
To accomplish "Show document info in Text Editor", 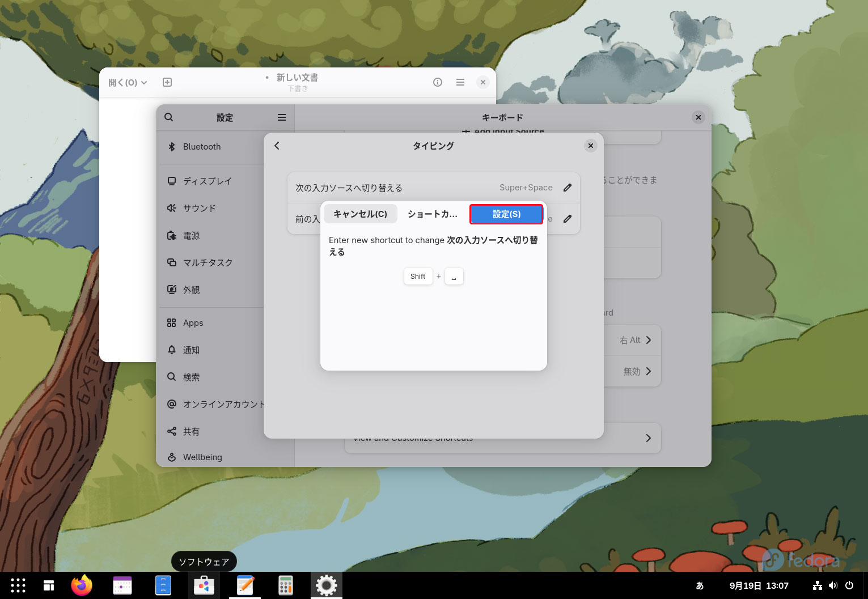I will tap(438, 82).
